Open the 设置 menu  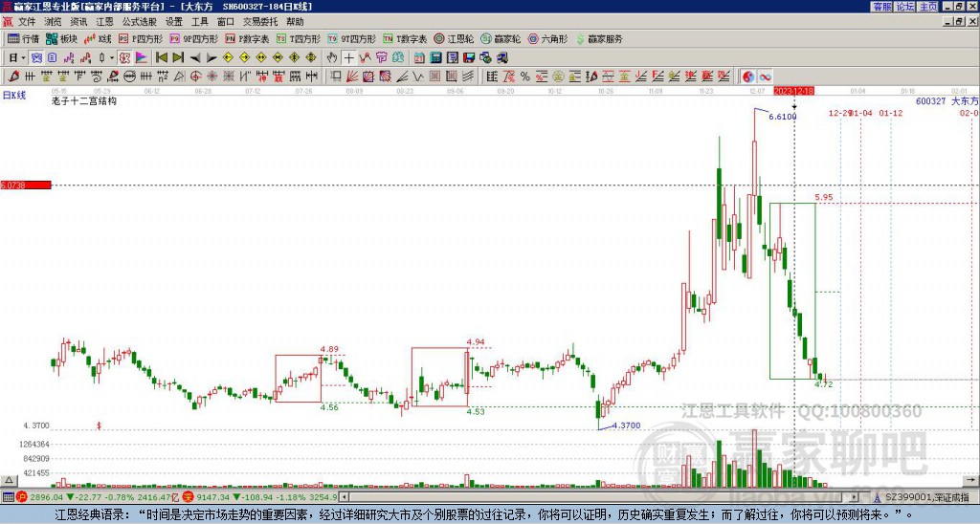coord(174,22)
